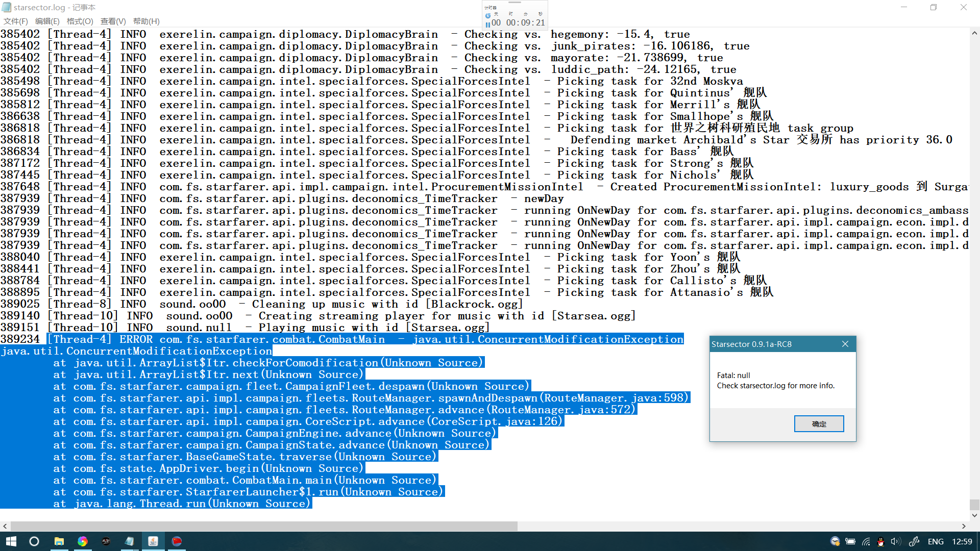Open the red flag taskbar app
This screenshot has width=980, height=551.
tap(177, 541)
